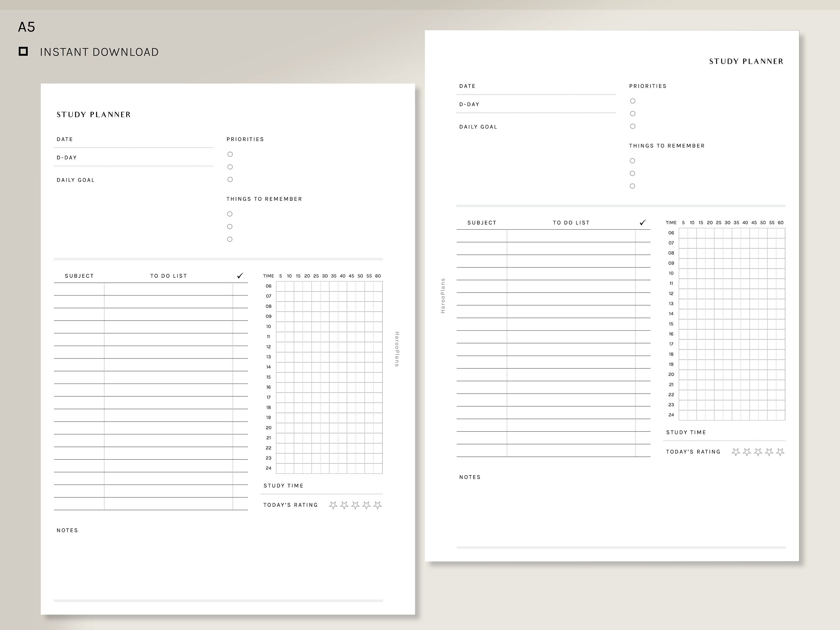This screenshot has width=840, height=630.
Task: Click the STUDY PLANNER title on the right page
Action: (746, 61)
